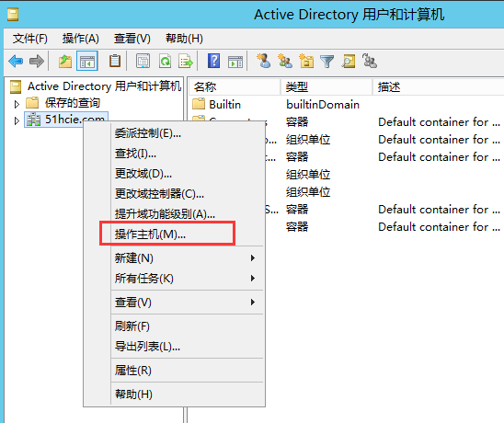Open Properties toolbar icon

(143, 61)
